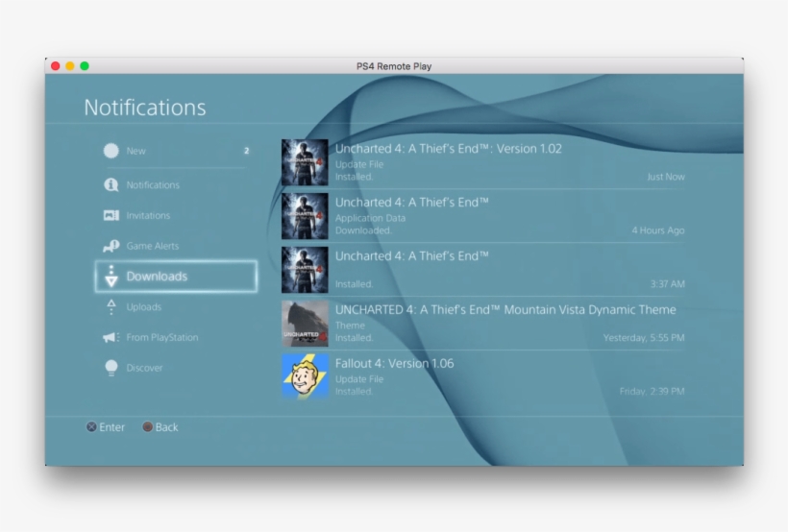788x532 pixels.
Task: Click the Enter label
Action: pyautogui.click(x=111, y=427)
